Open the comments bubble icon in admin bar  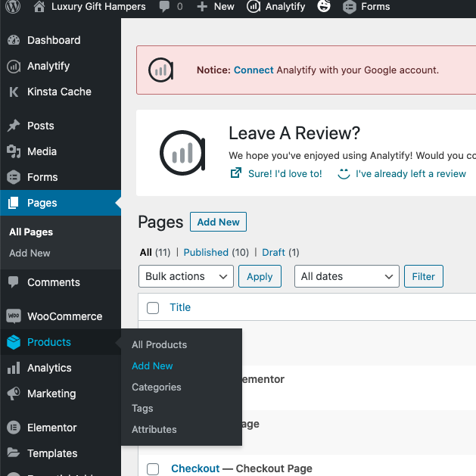(x=164, y=6)
